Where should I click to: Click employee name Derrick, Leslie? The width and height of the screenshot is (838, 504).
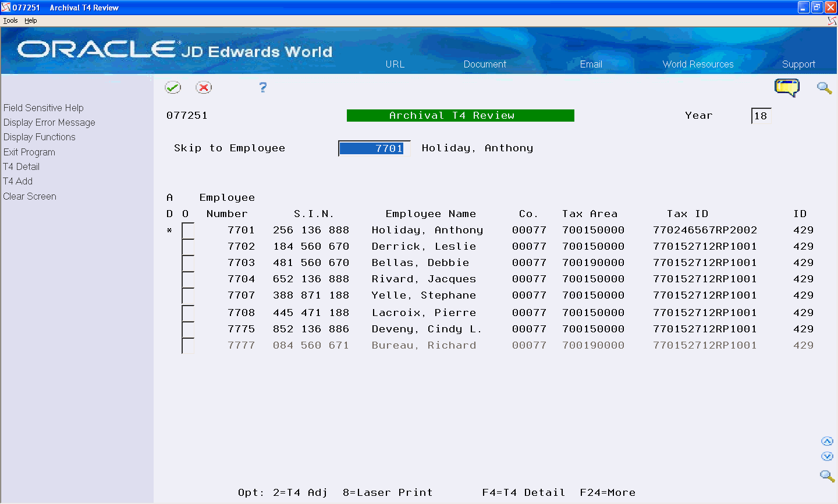tap(424, 247)
